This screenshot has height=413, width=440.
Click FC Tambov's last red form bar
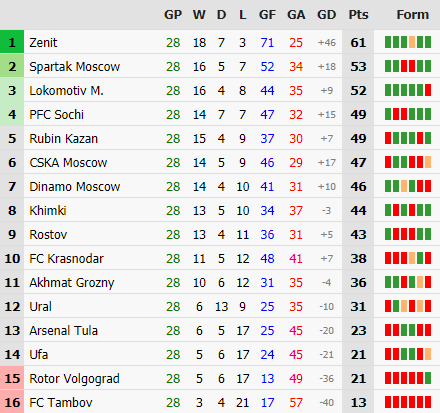pos(428,402)
